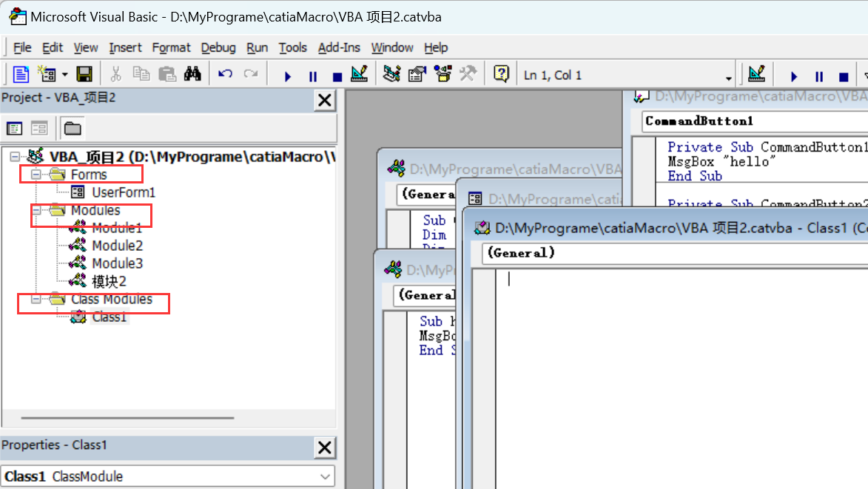This screenshot has width=868, height=489.
Task: Click the Redo arrow icon
Action: [x=251, y=74]
